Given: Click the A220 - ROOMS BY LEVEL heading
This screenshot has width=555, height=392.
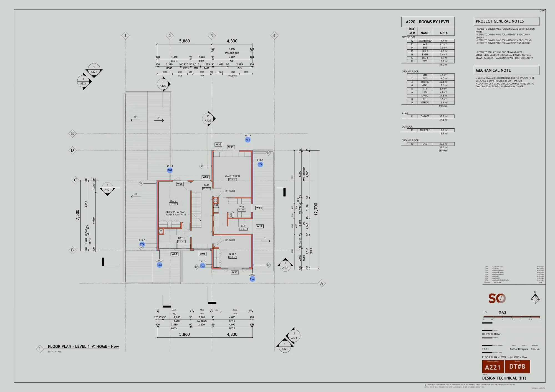Looking at the screenshot, I should pyautogui.click(x=428, y=22).
